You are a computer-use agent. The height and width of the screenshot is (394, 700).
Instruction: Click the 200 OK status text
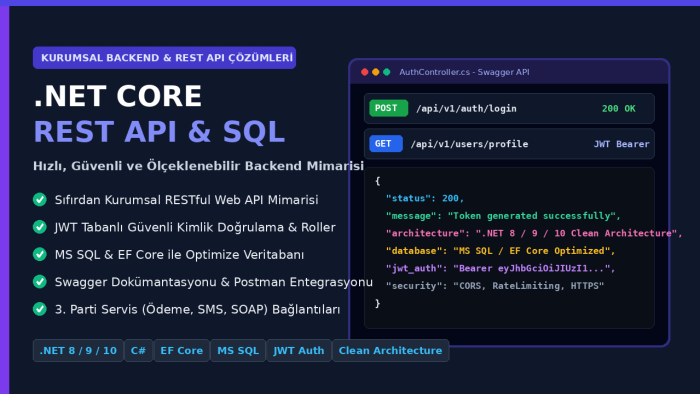618,108
